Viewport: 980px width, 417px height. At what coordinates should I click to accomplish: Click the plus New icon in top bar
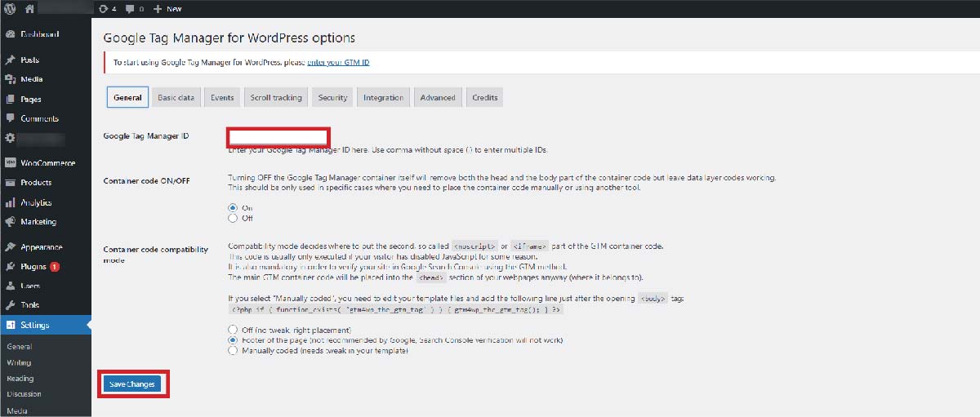pos(158,8)
